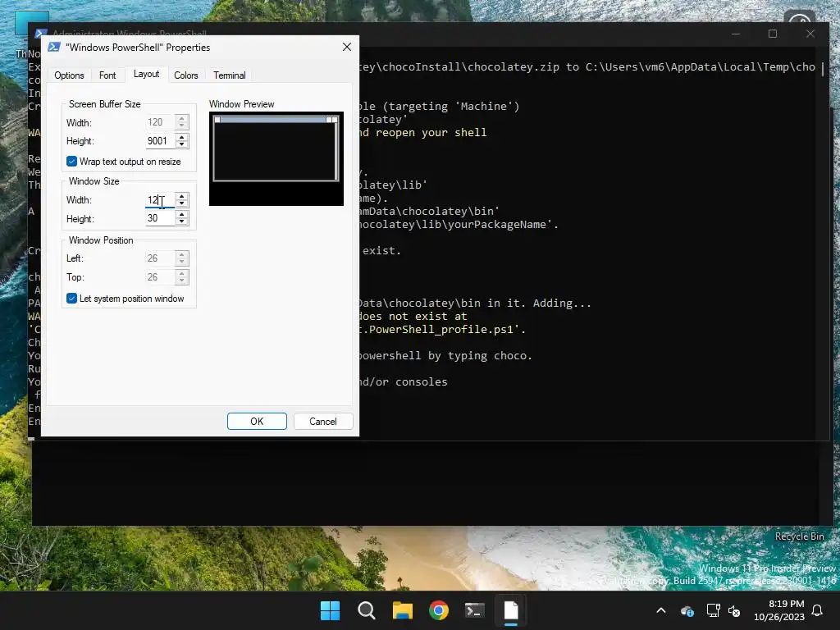The image size is (840, 630).
Task: Increase Window Size Height with up arrow
Action: (x=182, y=214)
